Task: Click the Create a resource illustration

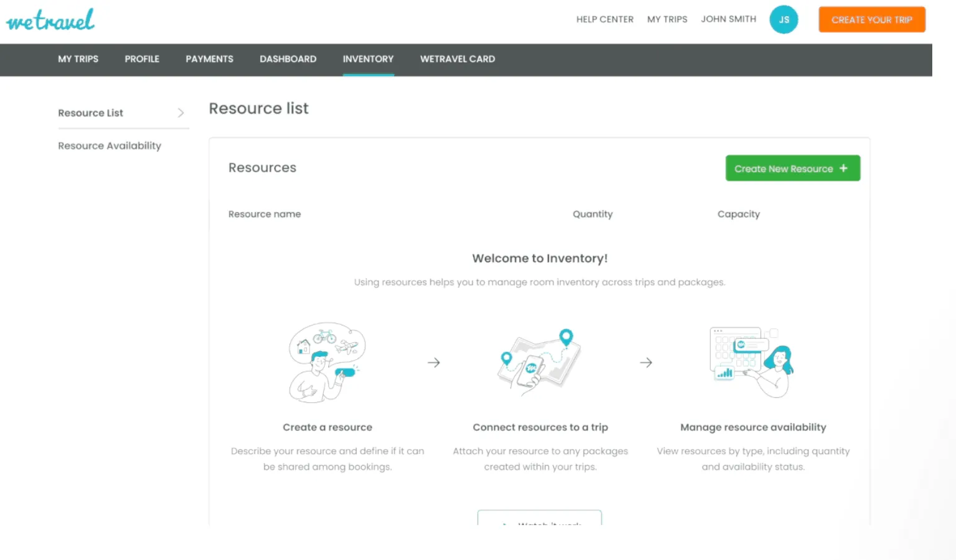Action: pos(327,362)
